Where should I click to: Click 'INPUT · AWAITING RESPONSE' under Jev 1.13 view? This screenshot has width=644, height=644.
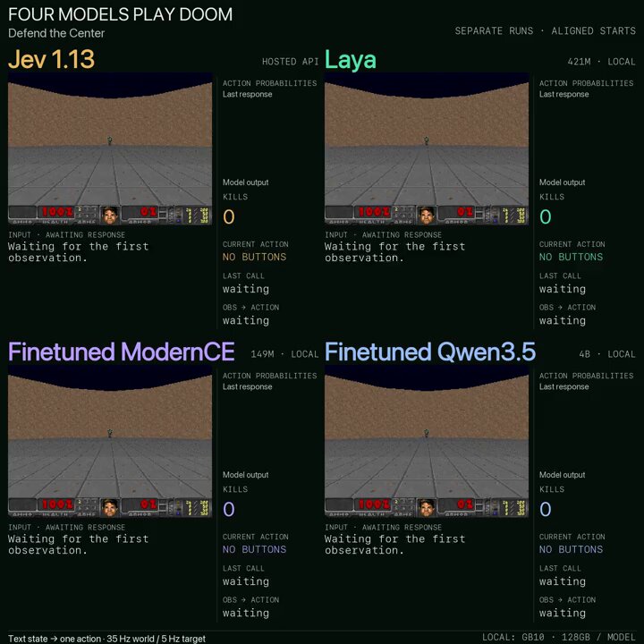66,235
